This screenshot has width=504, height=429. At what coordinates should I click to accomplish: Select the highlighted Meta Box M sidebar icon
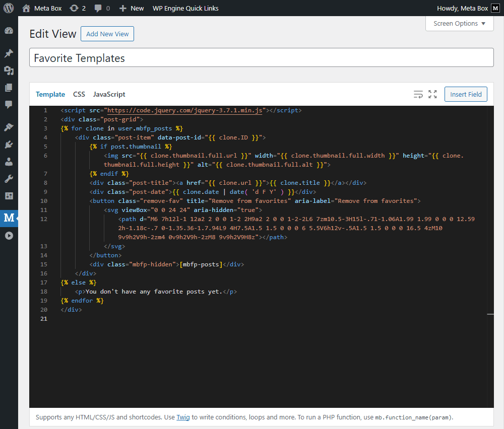click(9, 218)
